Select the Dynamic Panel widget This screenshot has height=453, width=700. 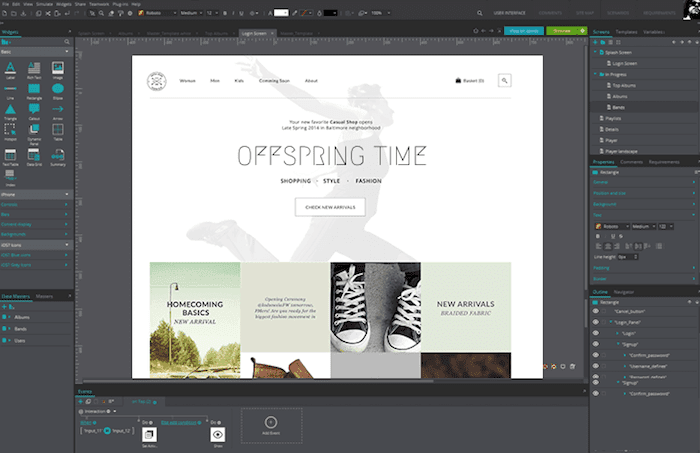[34, 134]
